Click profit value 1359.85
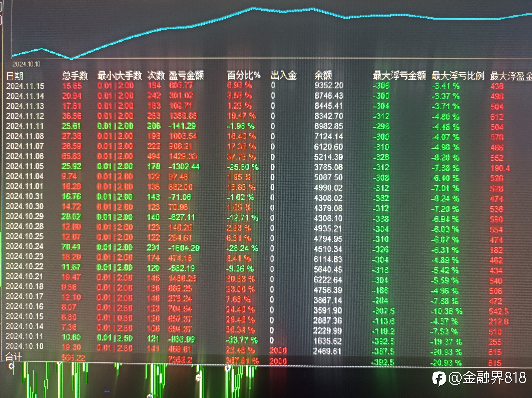The height and width of the screenshot is (398, 532). (x=183, y=116)
